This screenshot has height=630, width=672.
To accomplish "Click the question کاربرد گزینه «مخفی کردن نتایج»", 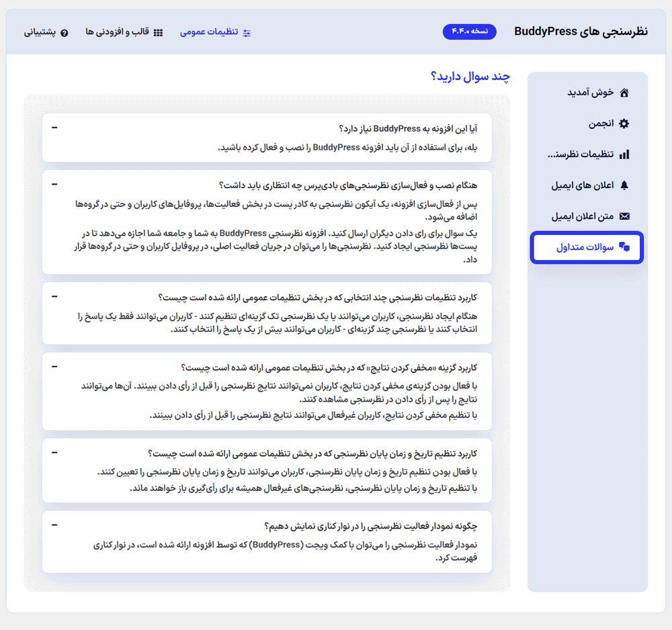I will pos(329,367).
